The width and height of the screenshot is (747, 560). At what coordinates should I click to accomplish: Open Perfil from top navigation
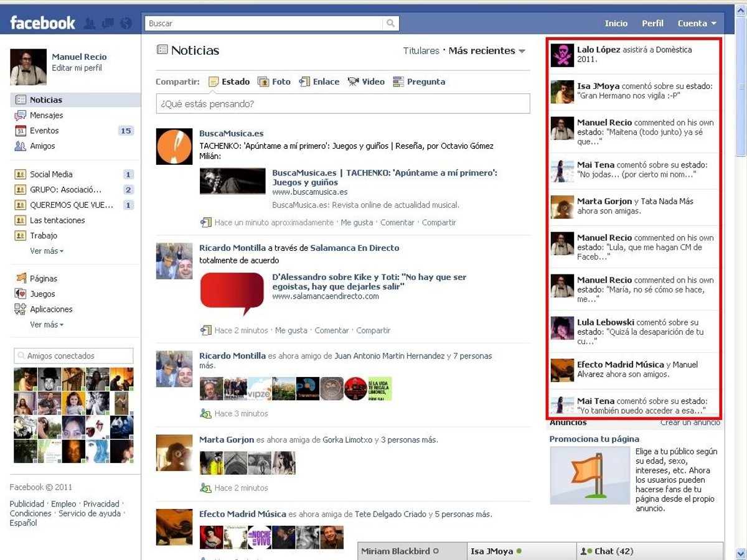(652, 24)
